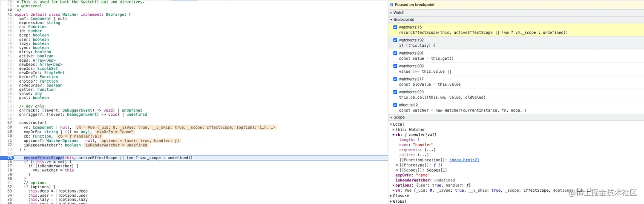The height and width of the screenshot is (204, 644).
Task: Uncheck the watcher.ts:75 breakpoint checkbox
Action: click(395, 27)
